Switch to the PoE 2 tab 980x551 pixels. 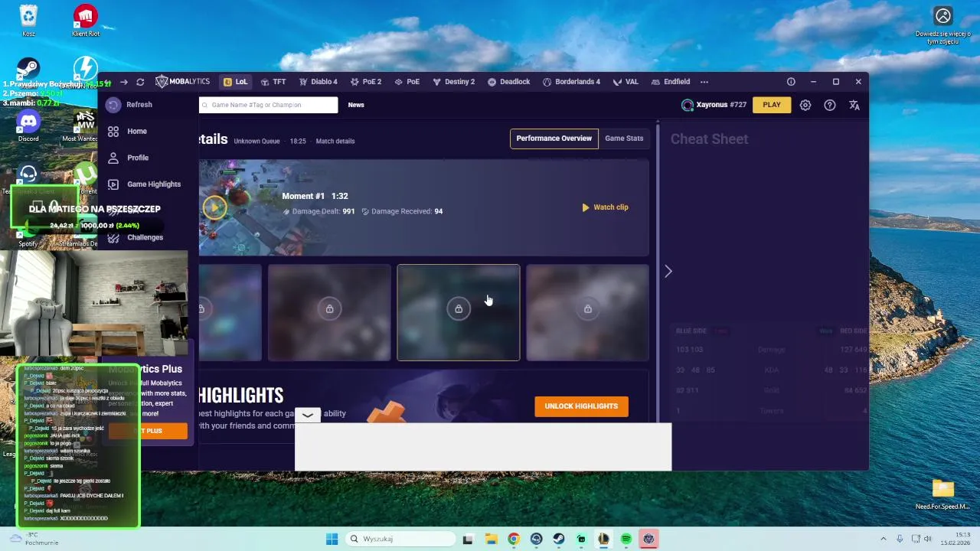tap(366, 82)
